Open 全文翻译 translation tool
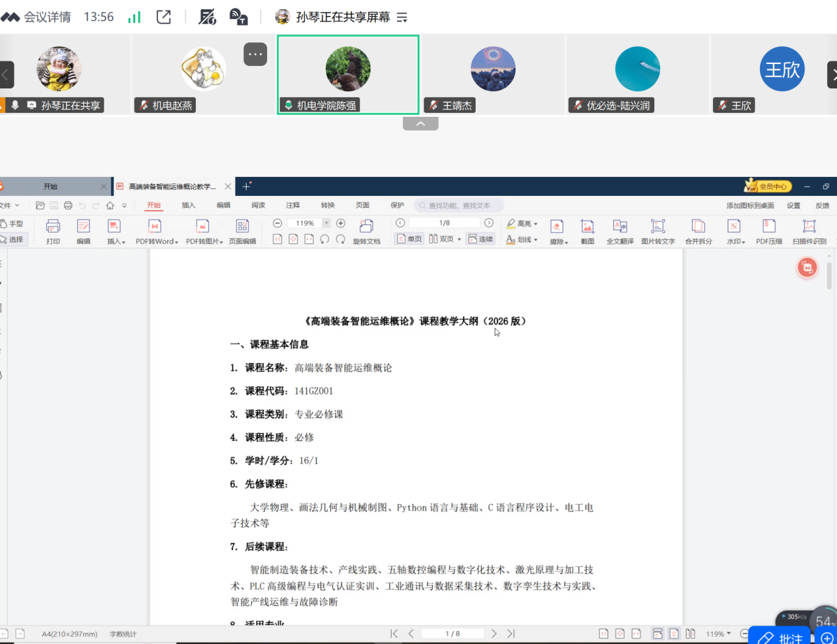The image size is (837, 644). point(620,232)
